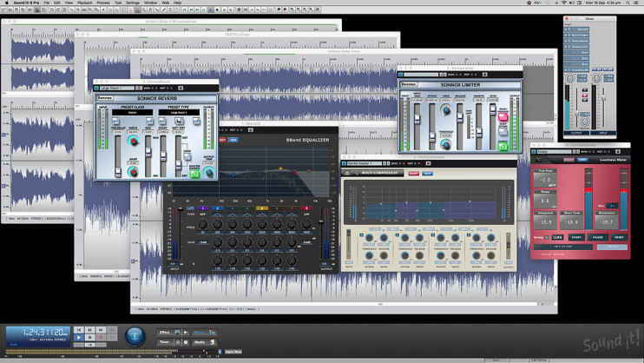Screen dimensions: 644x363
Task: Open the Preset Class dropdown in Sonnox Reverb
Action: (x=133, y=112)
